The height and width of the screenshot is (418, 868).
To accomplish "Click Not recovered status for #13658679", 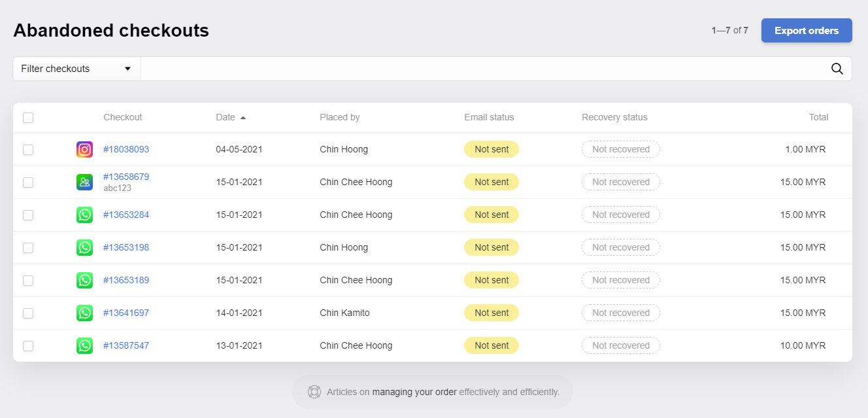I will (x=621, y=182).
